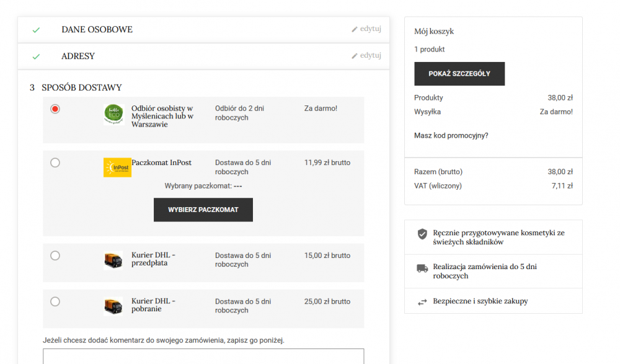
Task: Edit the DANE OSOBOWE section
Action: click(366, 29)
